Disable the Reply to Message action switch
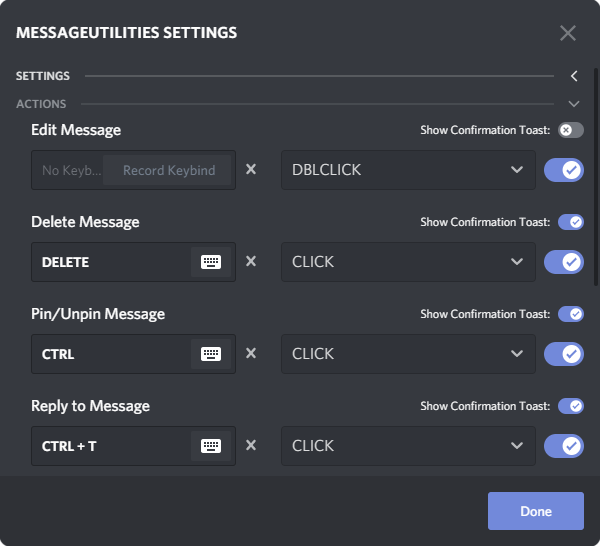The width and height of the screenshot is (600, 546). (x=564, y=446)
